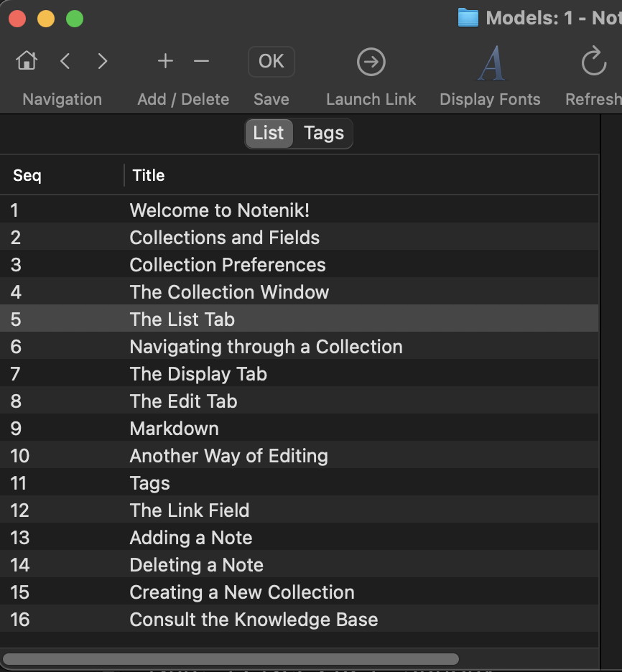Select the Markdown note row
622x672 pixels.
point(174,429)
